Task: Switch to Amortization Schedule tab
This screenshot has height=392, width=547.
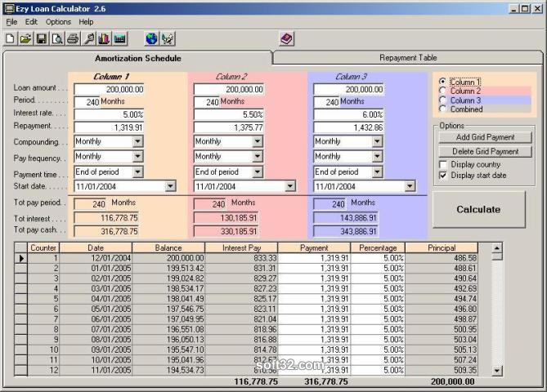Action: pyautogui.click(x=138, y=58)
